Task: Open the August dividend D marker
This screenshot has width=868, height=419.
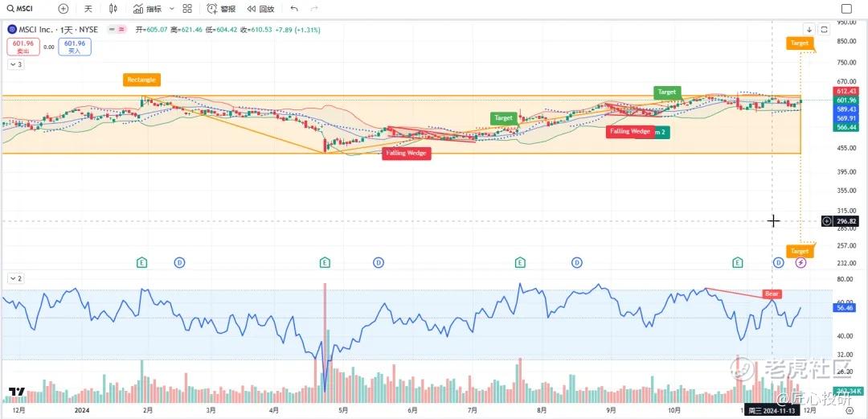Action: 577,262
